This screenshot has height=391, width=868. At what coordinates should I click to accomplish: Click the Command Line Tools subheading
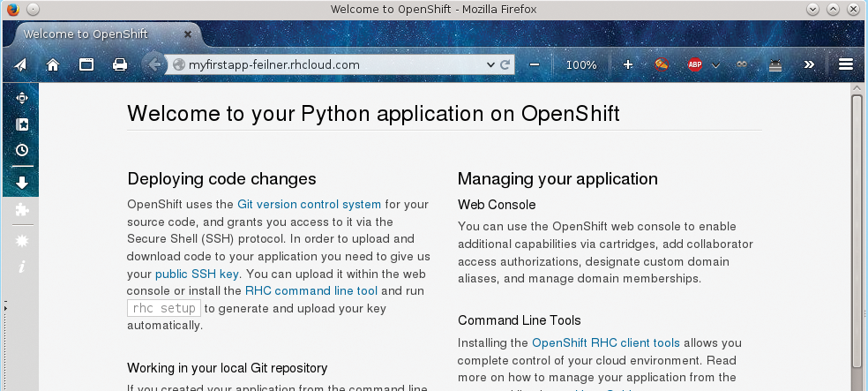tap(520, 320)
